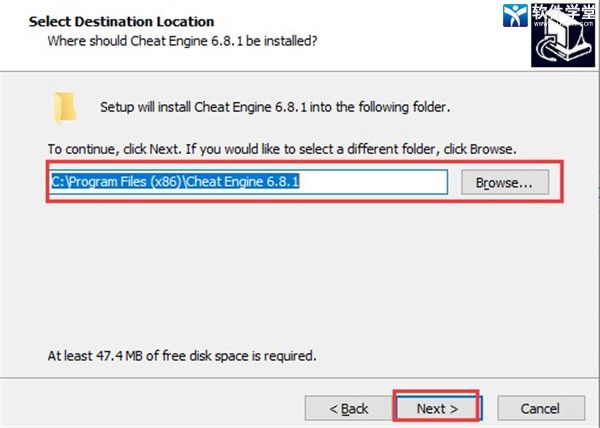This screenshot has width=600, height=428.
Task: Click the blue watermark logo icon
Action: pos(513,16)
